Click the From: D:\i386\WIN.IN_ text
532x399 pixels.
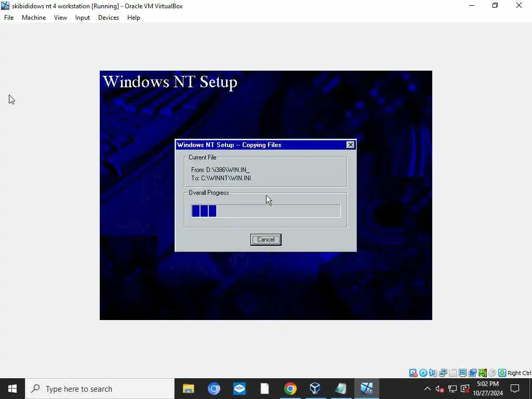(x=220, y=170)
